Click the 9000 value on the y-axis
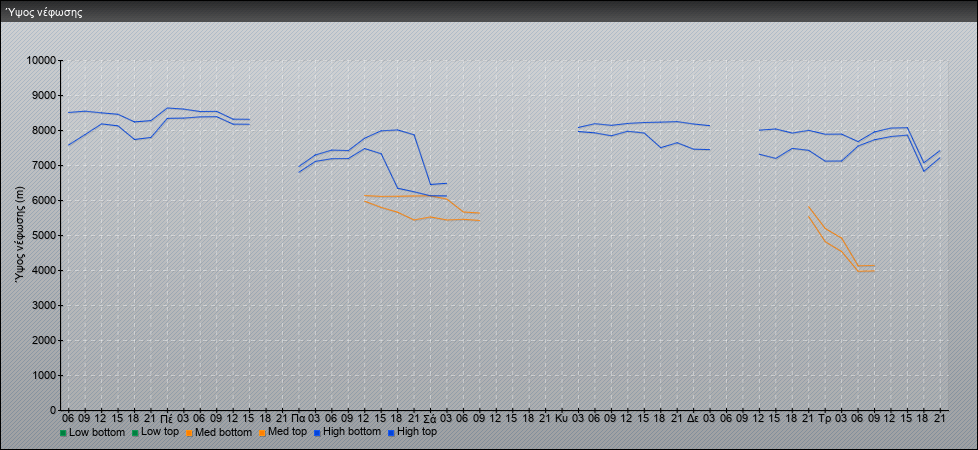 pyautogui.click(x=44, y=95)
